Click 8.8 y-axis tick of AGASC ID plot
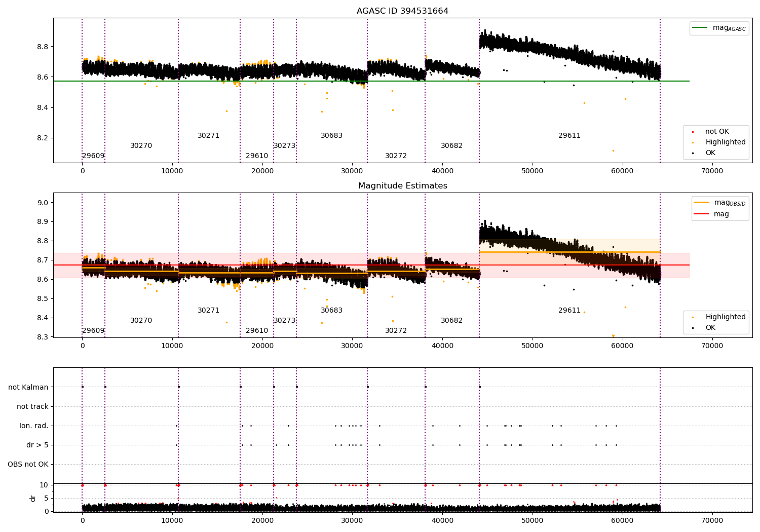This screenshot has width=760, height=532. pos(43,47)
